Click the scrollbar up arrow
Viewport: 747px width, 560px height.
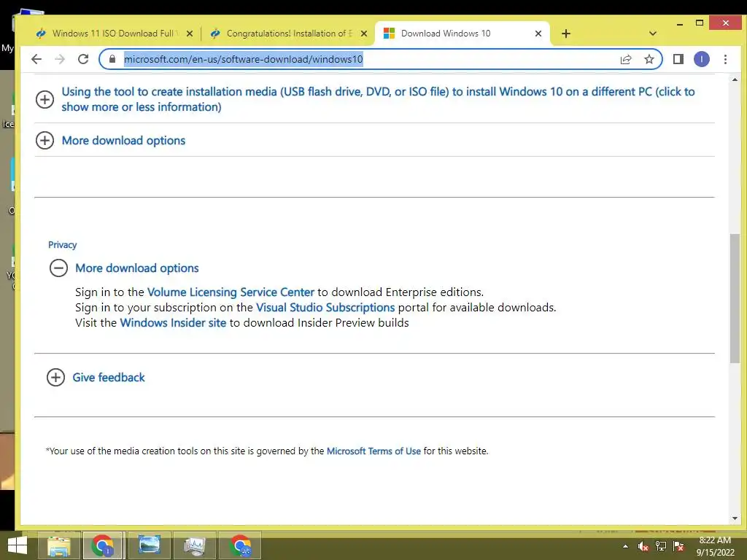coord(735,79)
